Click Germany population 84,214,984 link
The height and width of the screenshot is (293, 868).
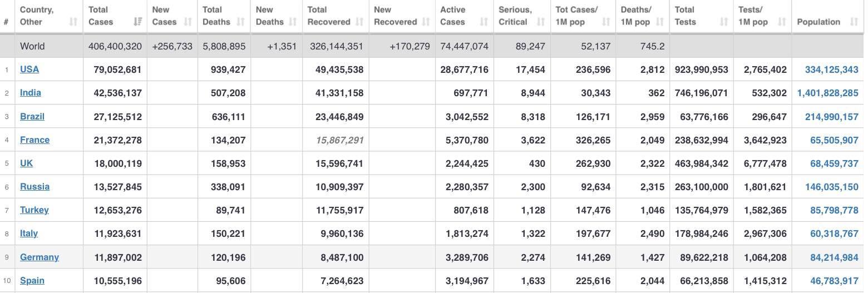tap(834, 257)
